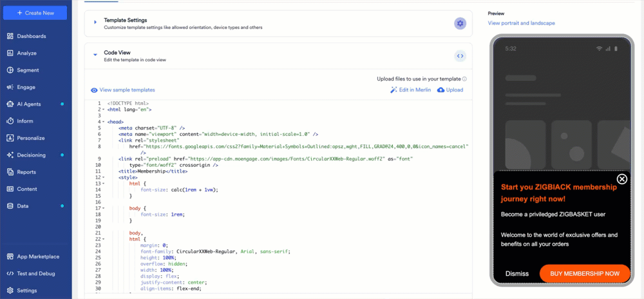Click the Reports document icon
Image resolution: width=644 pixels, height=299 pixels.
[x=10, y=172]
